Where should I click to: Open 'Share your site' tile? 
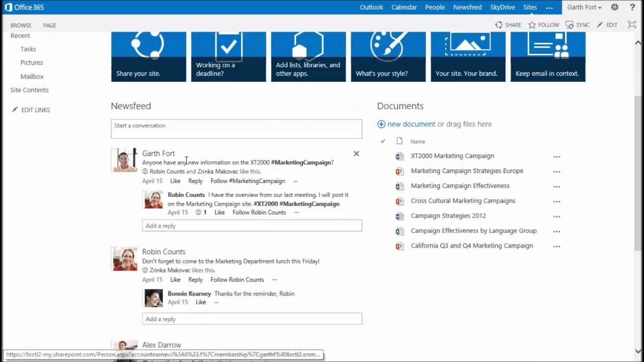[148, 56]
